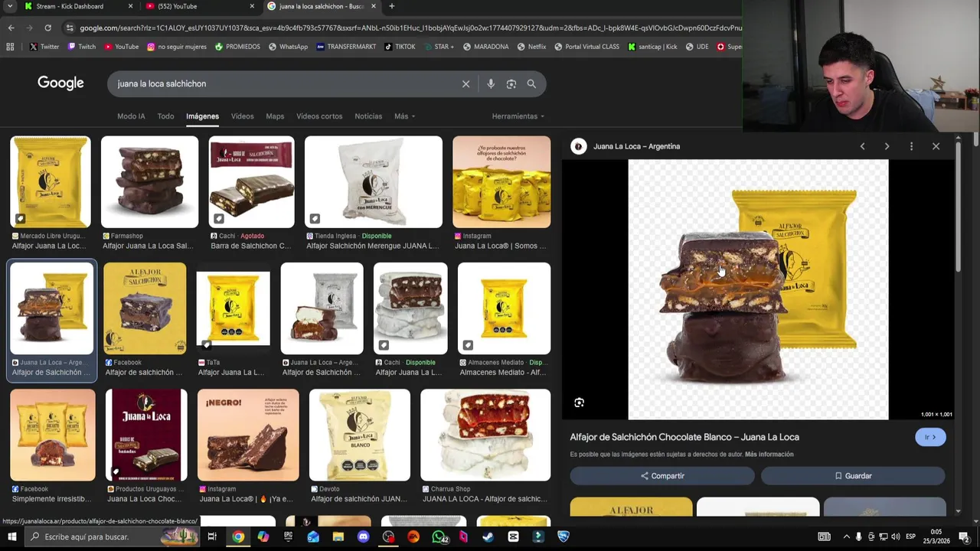
Task: Click the large alfajor preview image
Action: 758,289
